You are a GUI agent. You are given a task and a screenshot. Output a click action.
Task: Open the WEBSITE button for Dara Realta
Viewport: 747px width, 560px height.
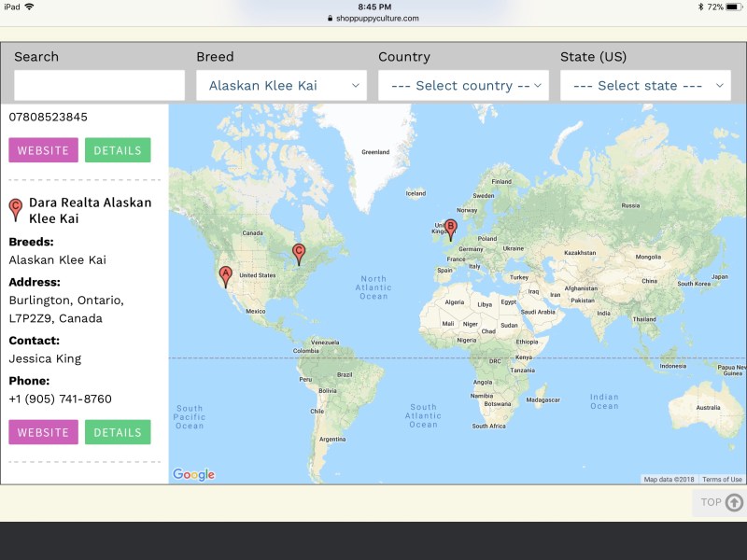click(43, 433)
